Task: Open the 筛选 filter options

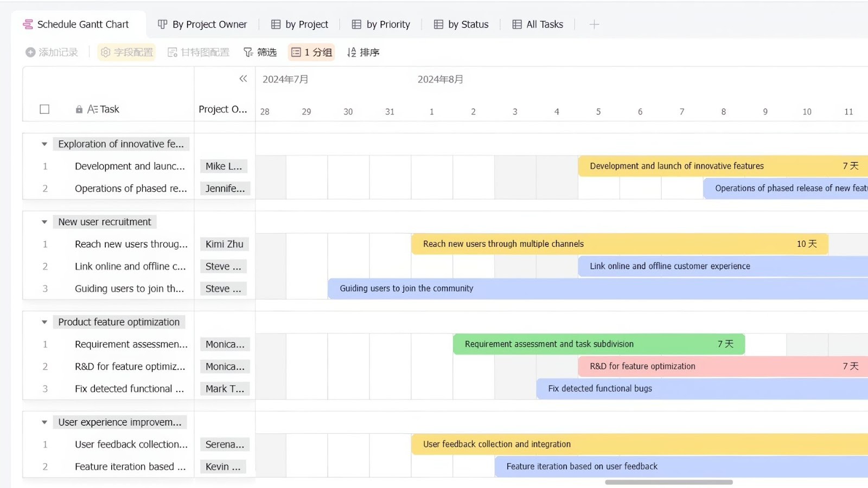Action: tap(260, 52)
